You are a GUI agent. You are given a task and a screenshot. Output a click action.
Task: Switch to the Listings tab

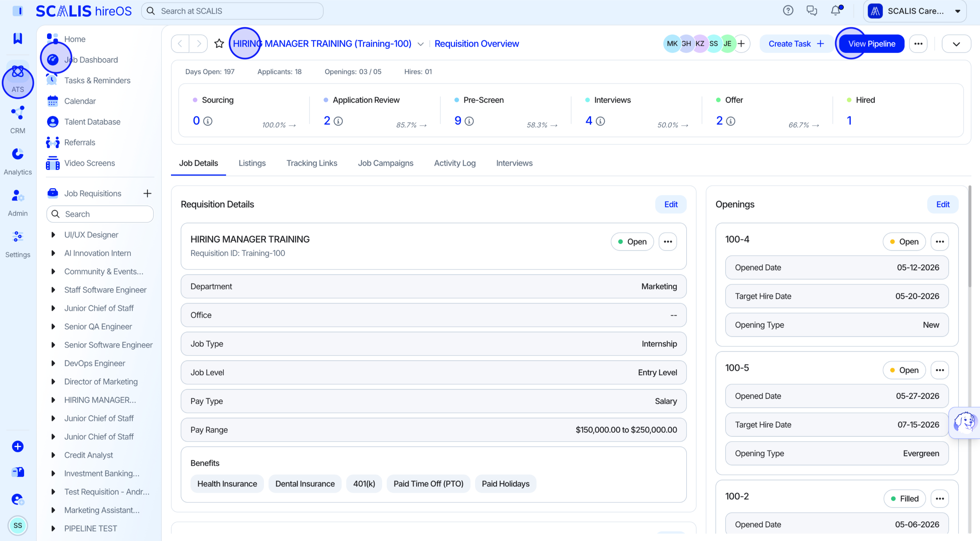(252, 163)
